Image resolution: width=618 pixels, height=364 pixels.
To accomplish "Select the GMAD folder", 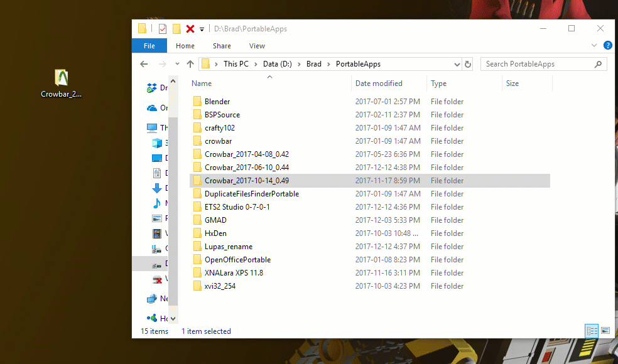I will pos(215,220).
